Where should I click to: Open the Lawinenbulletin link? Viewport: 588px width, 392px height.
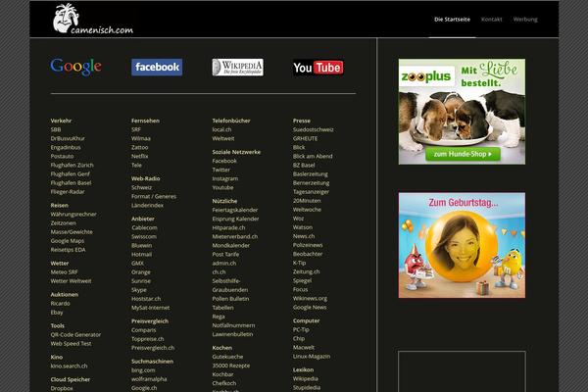click(x=232, y=334)
